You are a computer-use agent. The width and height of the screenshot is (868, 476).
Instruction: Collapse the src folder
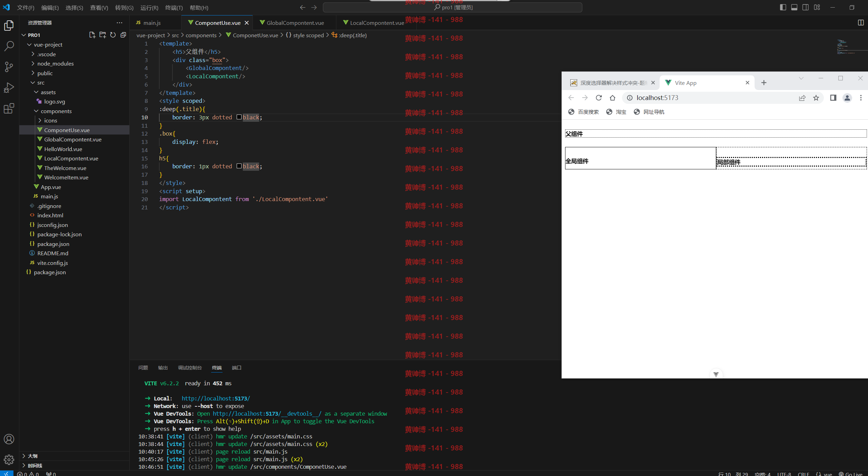(x=33, y=82)
